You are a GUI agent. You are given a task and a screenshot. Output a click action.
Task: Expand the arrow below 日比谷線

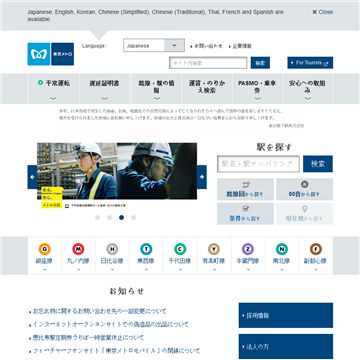112,269
